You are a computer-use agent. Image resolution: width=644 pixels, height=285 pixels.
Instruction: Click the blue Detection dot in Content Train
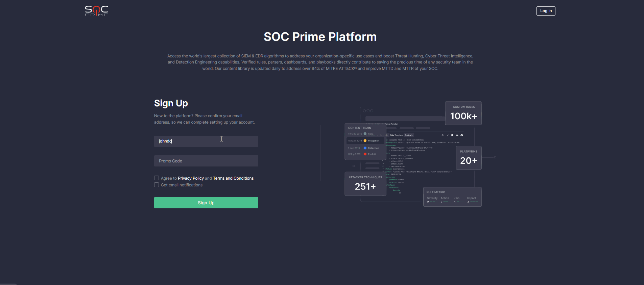click(x=365, y=148)
